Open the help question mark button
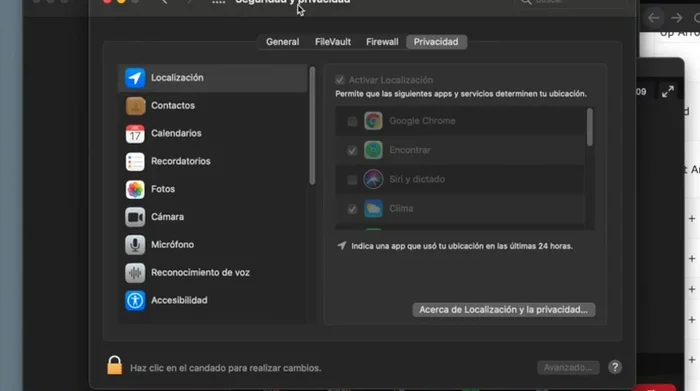Image resolution: width=700 pixels, height=391 pixels. click(x=615, y=367)
